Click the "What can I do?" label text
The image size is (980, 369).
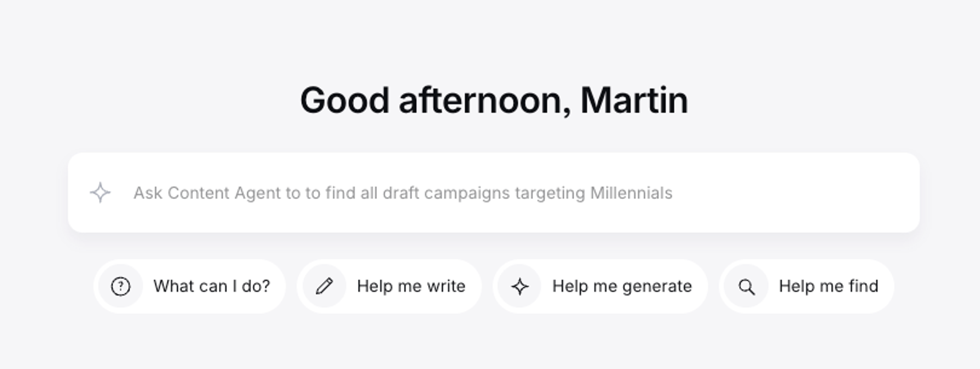tap(212, 286)
